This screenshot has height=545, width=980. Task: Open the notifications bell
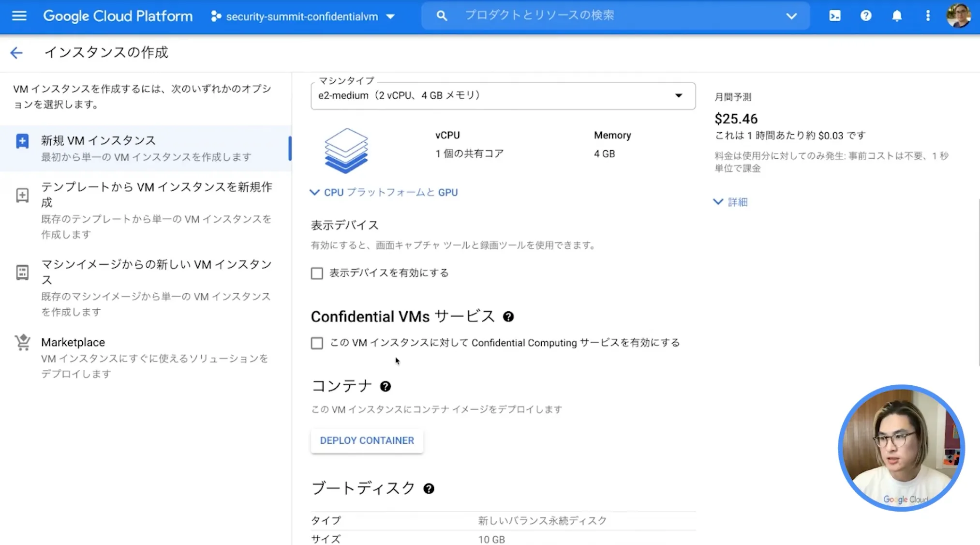point(897,16)
